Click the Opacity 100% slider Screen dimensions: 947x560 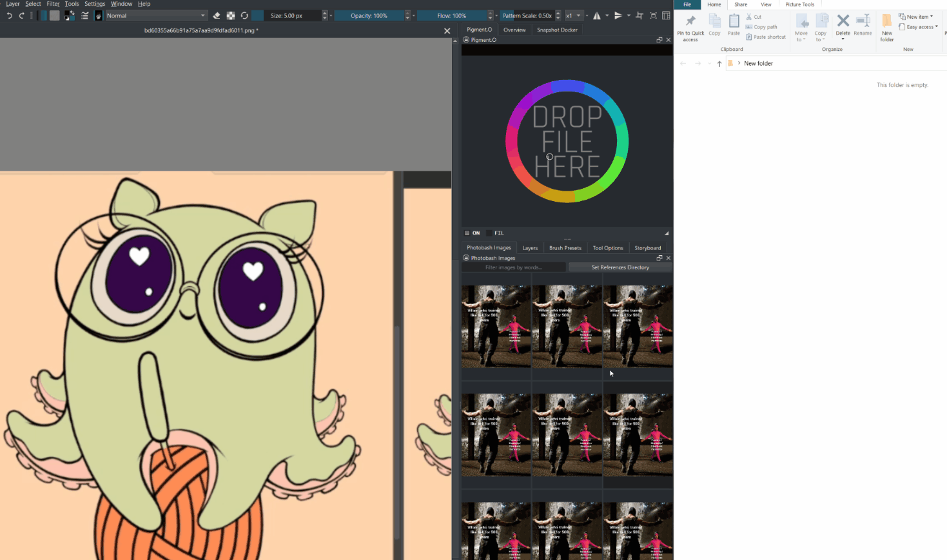pos(369,15)
